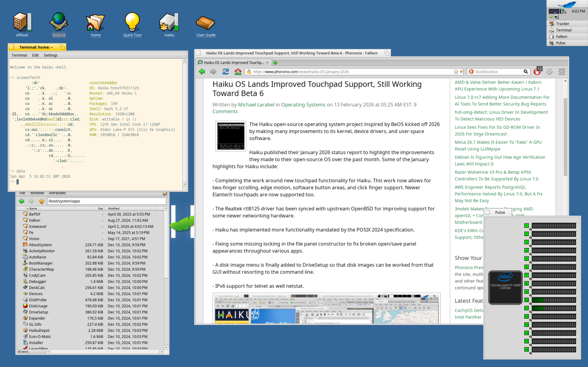
Task: Open the download arrow beside the bookmark star
Action: tap(461, 72)
